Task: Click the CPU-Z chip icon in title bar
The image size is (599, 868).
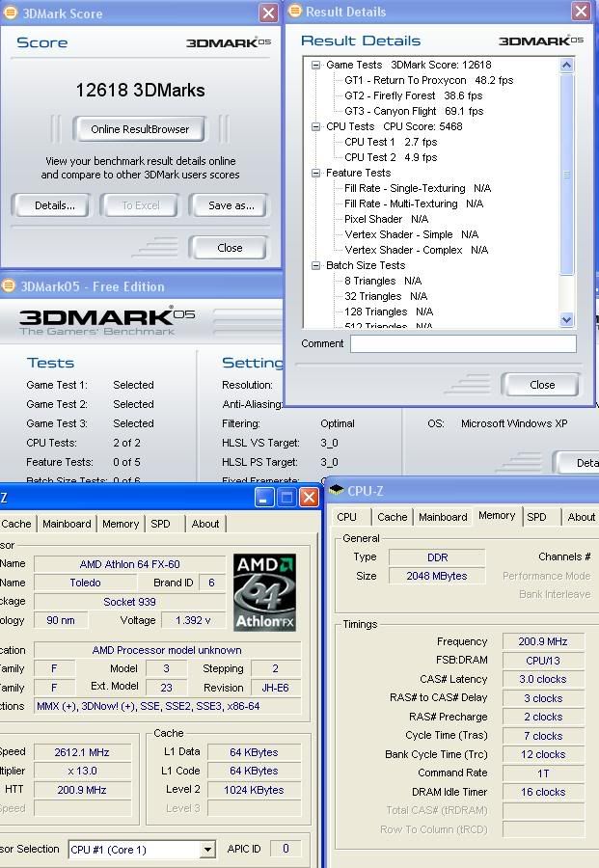Action: [x=336, y=490]
